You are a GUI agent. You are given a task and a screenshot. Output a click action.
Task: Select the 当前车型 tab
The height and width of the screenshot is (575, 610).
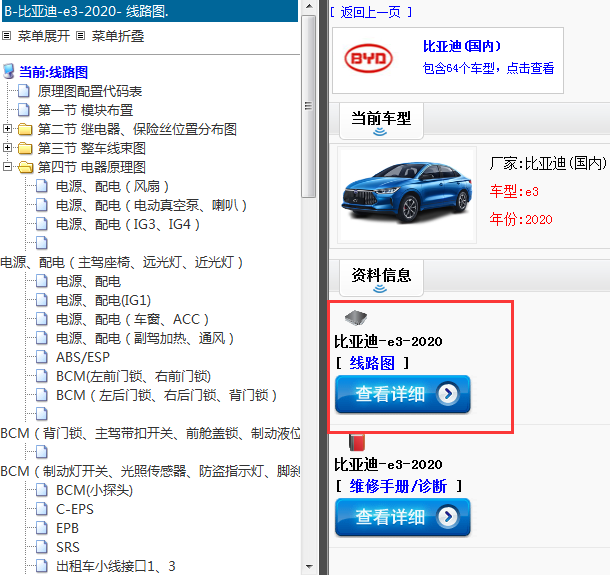click(x=381, y=121)
